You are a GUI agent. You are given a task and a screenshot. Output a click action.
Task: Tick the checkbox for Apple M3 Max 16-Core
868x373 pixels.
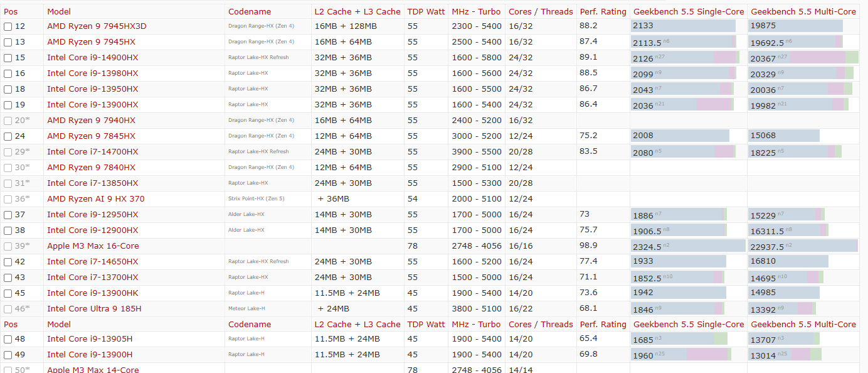pos(8,246)
